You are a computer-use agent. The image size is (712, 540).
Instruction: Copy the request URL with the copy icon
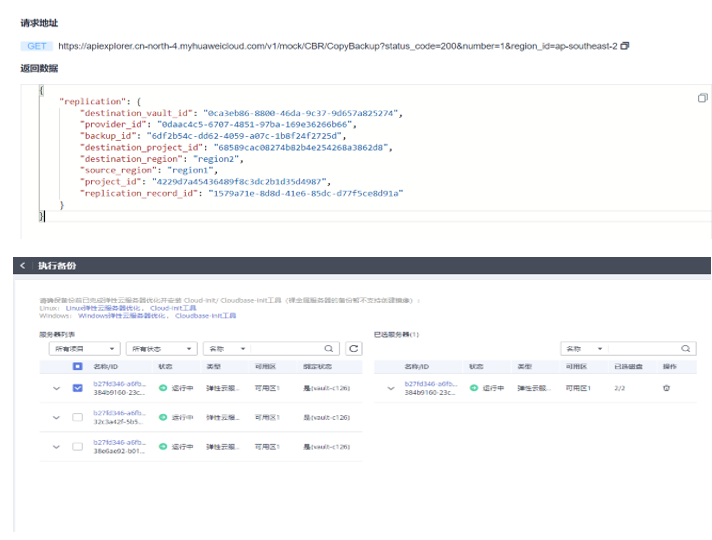point(625,46)
